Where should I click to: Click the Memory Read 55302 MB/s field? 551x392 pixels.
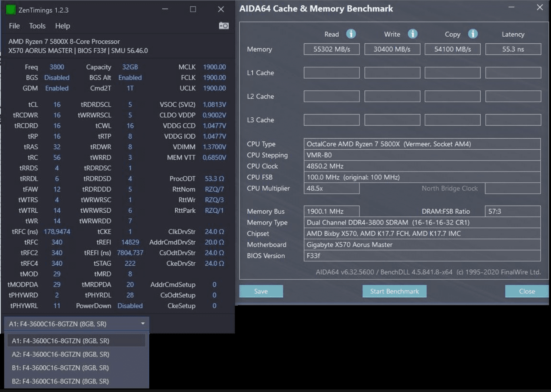(x=332, y=49)
